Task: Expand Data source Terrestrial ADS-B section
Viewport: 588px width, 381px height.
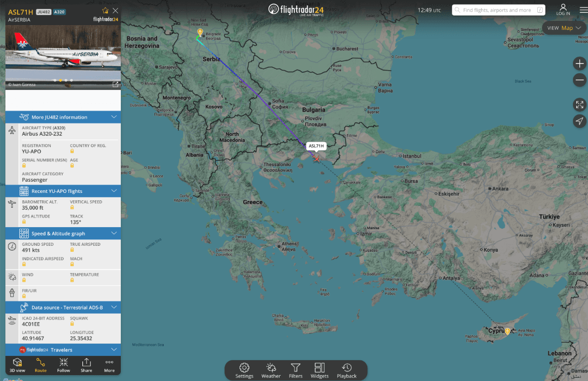Action: [x=63, y=307]
